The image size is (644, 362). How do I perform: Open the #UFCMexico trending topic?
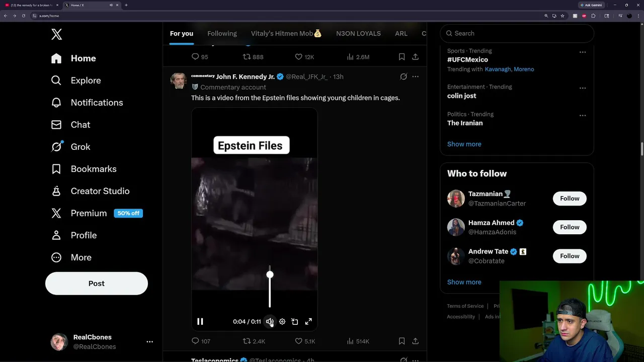[467, 60]
